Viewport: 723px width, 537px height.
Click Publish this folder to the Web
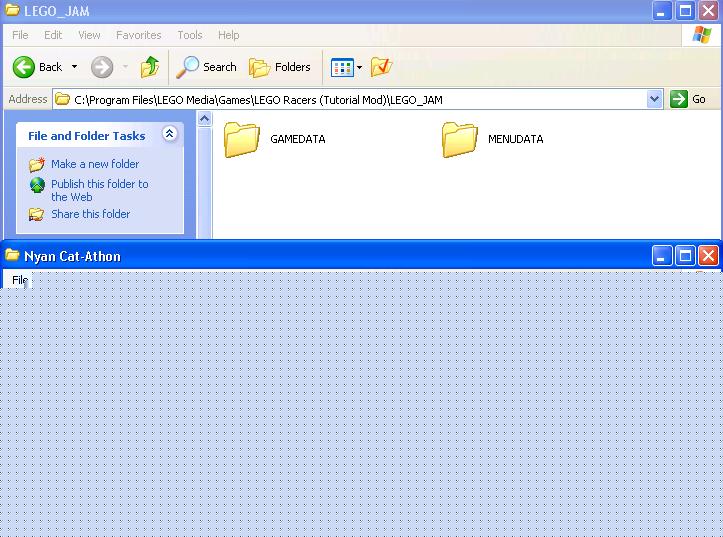(100, 190)
